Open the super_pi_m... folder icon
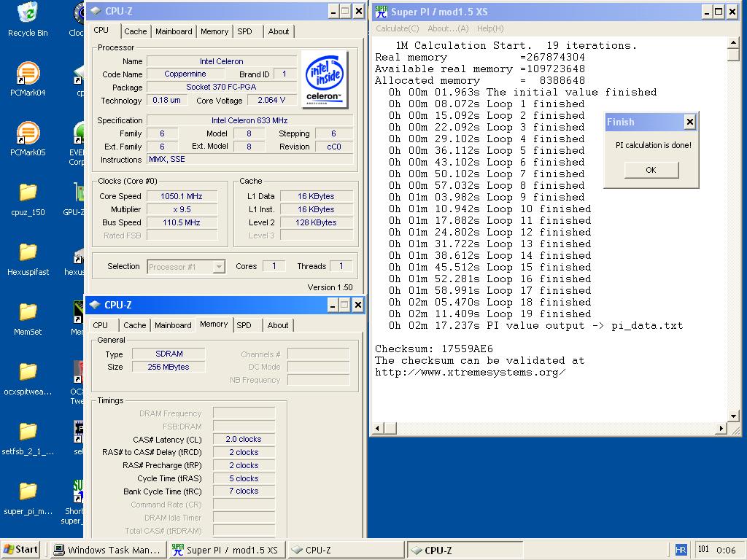 click(x=28, y=491)
